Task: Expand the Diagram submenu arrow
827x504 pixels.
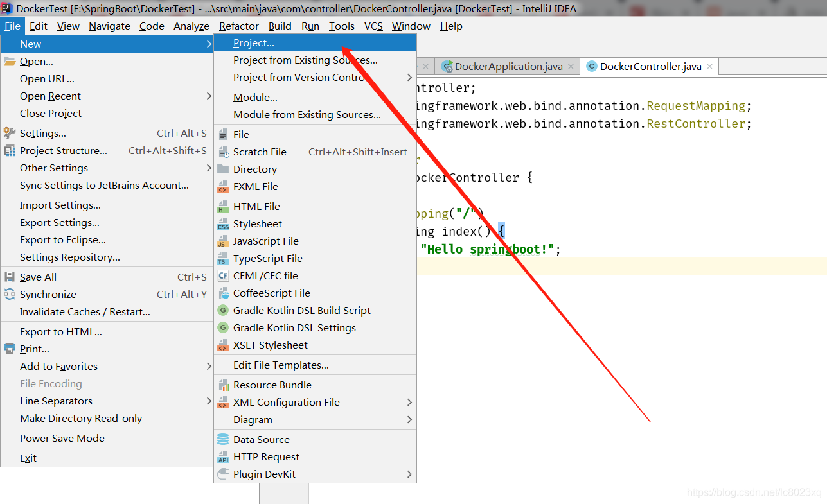Action: tap(410, 419)
